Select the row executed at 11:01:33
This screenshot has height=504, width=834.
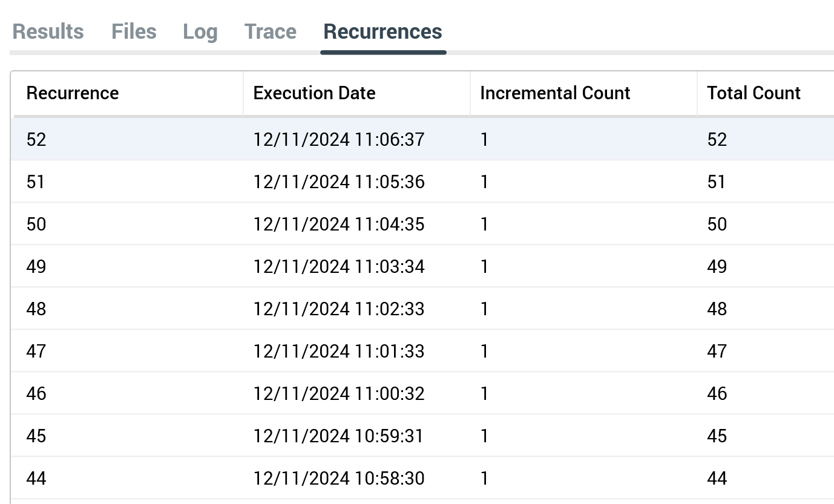pos(339,352)
